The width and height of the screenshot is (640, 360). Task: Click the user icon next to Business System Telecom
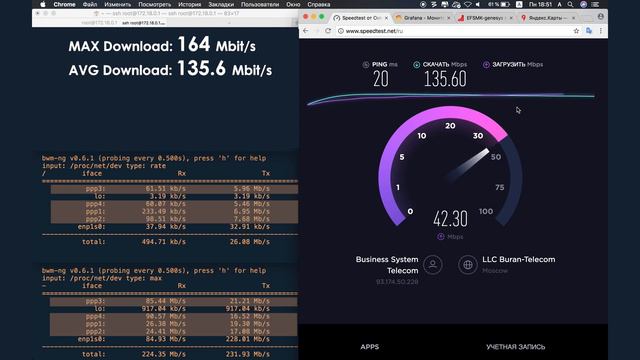tap(433, 264)
